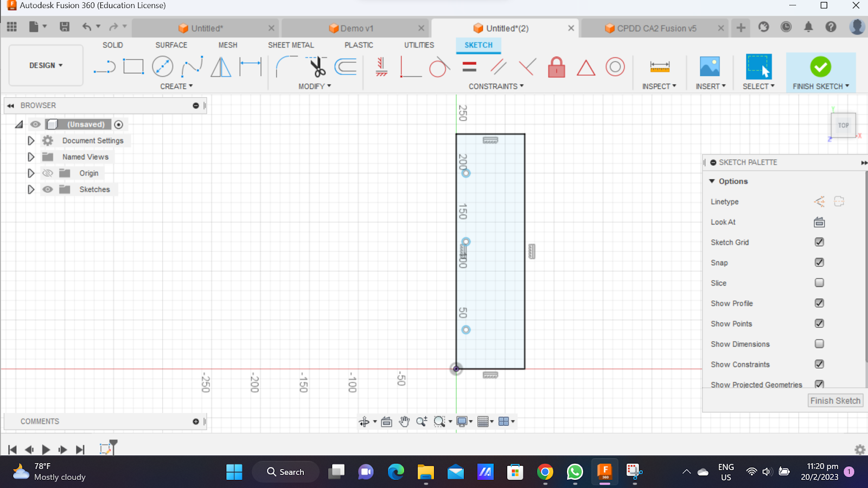Toggle the Show Profile checkbox
This screenshot has width=868, height=488.
pos(819,303)
